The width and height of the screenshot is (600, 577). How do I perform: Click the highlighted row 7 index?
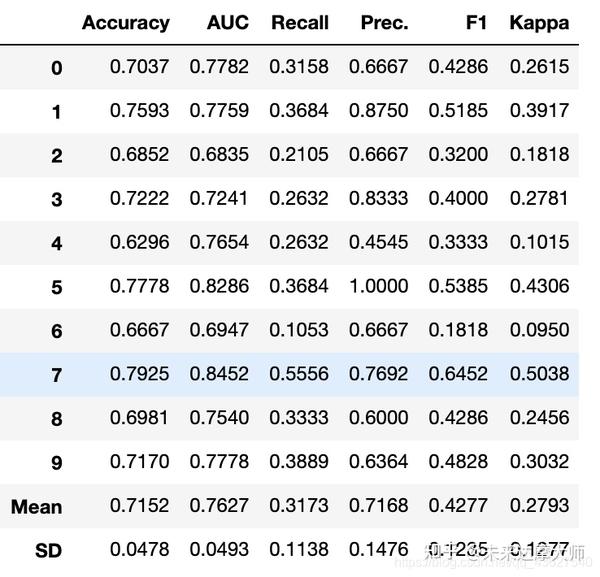[x=56, y=375]
